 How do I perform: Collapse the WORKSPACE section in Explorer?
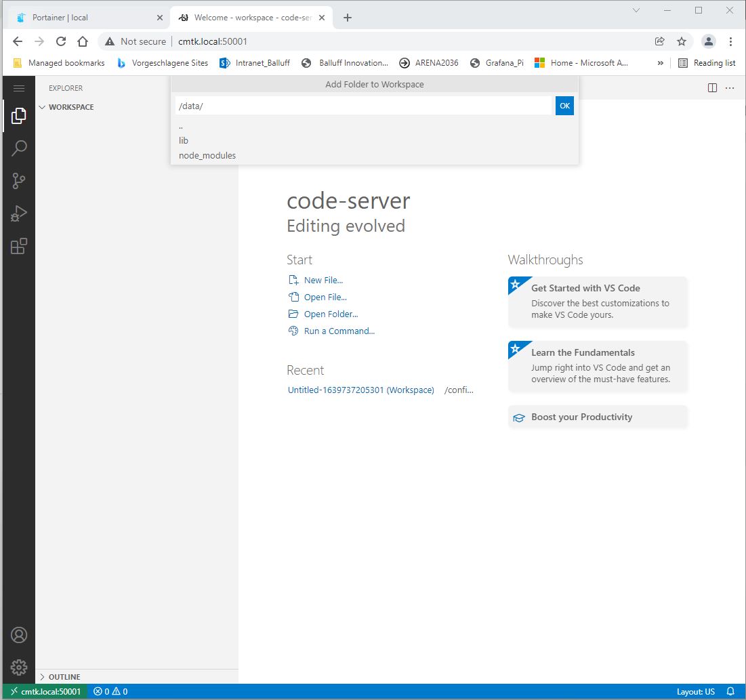(x=70, y=107)
